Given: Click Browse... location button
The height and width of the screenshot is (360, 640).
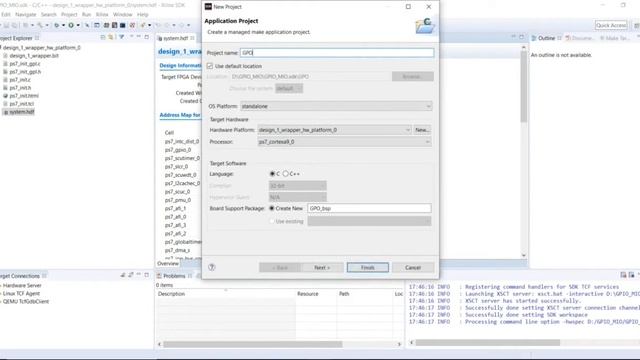Looking at the screenshot, I should 413,76.
